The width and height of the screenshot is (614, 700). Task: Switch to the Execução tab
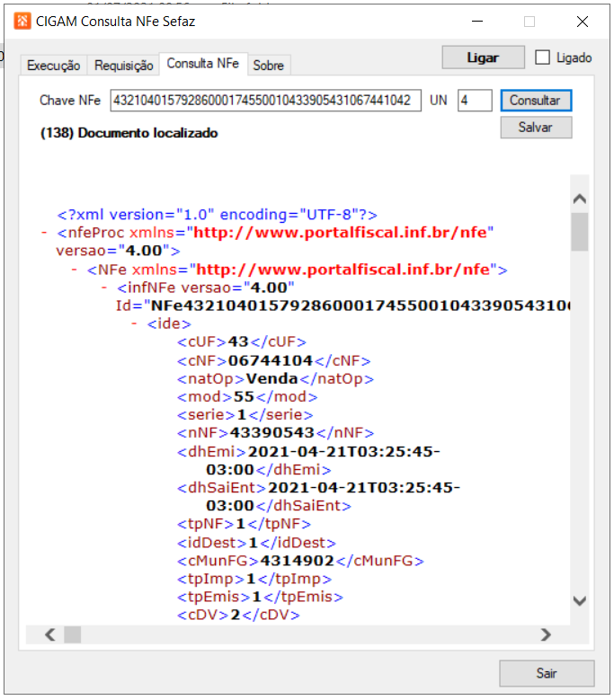point(54,66)
